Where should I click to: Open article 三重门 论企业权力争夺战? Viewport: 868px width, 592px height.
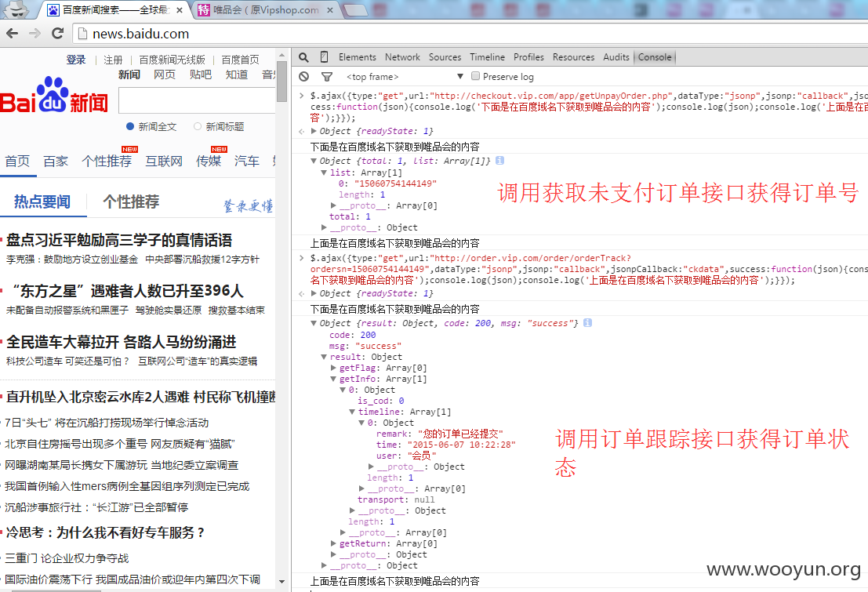coord(67,558)
